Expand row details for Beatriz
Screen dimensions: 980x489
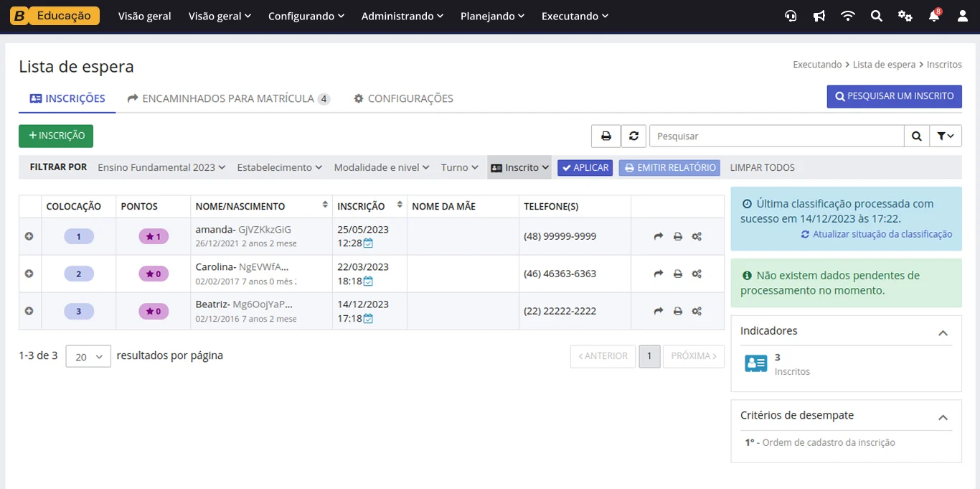coord(29,311)
